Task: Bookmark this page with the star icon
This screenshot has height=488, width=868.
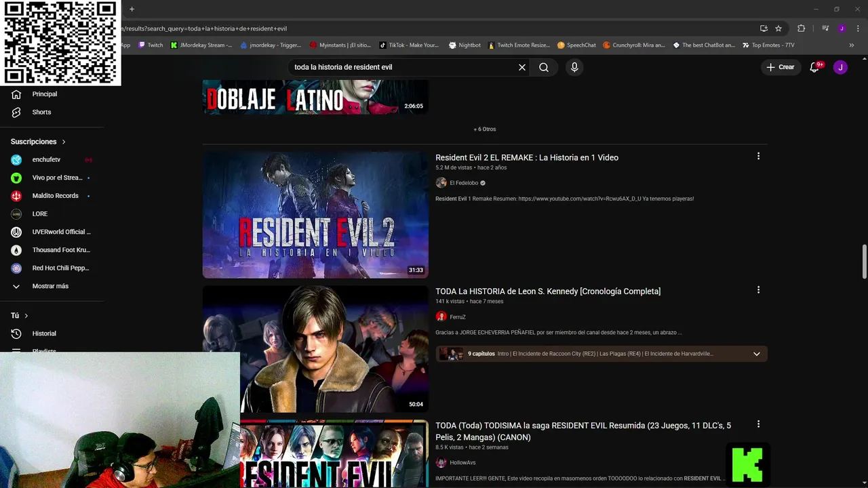Action: click(x=778, y=28)
